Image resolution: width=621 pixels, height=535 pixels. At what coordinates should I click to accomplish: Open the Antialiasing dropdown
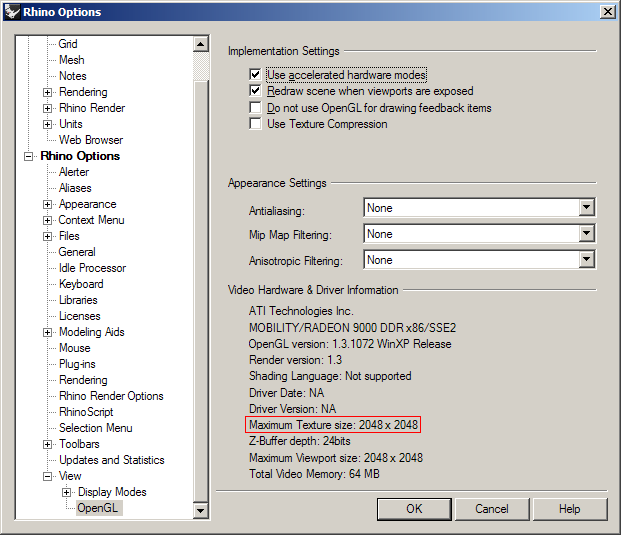tap(587, 208)
